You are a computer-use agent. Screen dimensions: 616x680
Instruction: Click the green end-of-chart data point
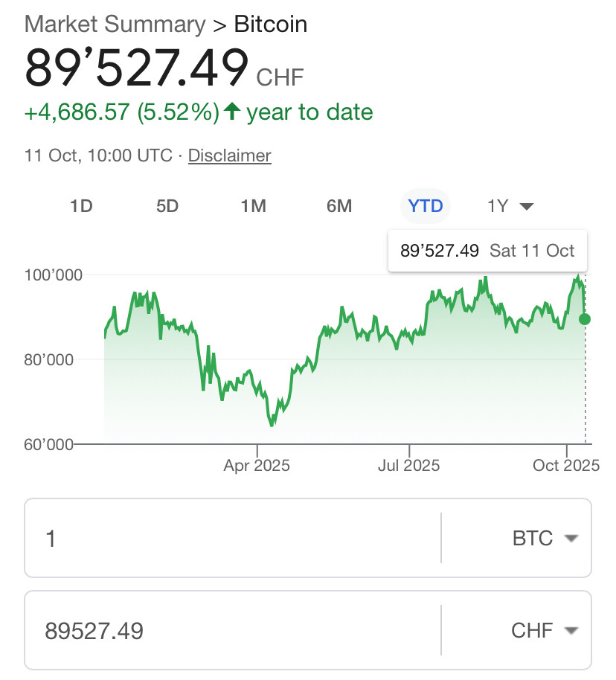pos(585,319)
